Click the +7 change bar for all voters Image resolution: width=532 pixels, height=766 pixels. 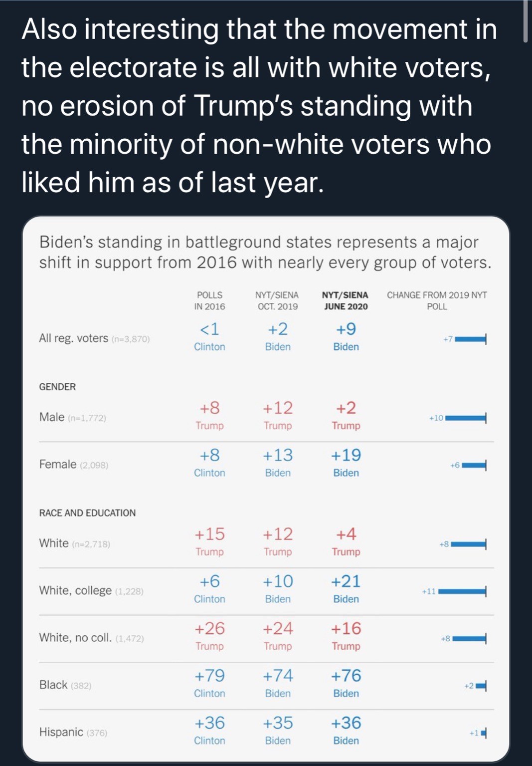pyautogui.click(x=470, y=339)
